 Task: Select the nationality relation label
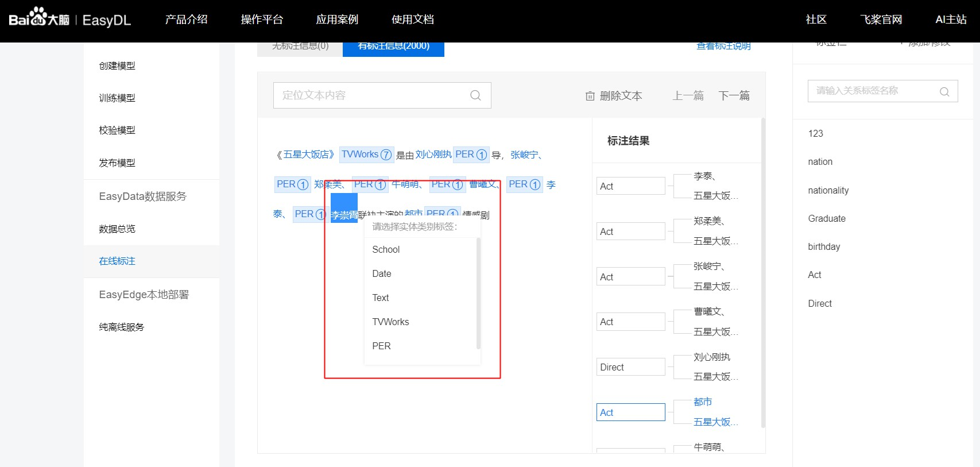click(x=828, y=191)
